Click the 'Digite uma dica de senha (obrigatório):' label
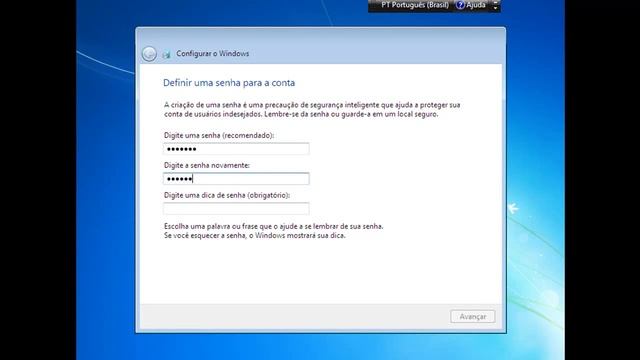Screen dimensions: 640x360 pyautogui.click(x=227, y=196)
